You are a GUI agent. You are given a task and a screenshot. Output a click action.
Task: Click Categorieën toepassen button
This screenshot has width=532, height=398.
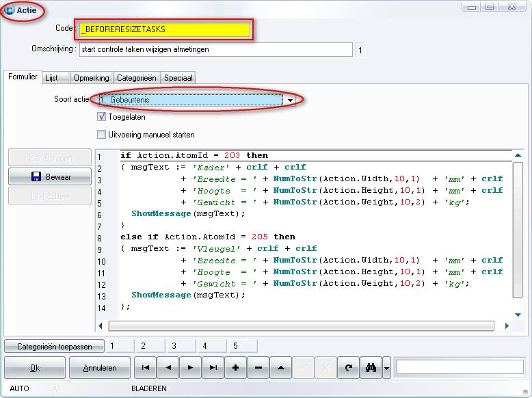pos(54,347)
